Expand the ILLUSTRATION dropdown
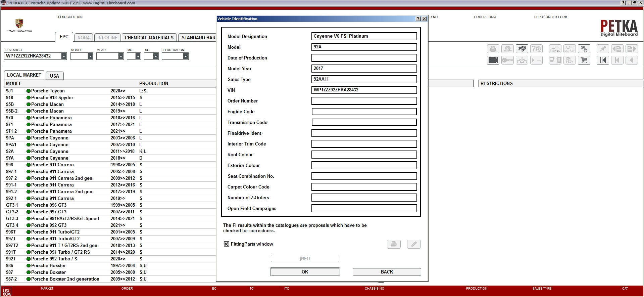This screenshot has width=644, height=297. (x=186, y=56)
